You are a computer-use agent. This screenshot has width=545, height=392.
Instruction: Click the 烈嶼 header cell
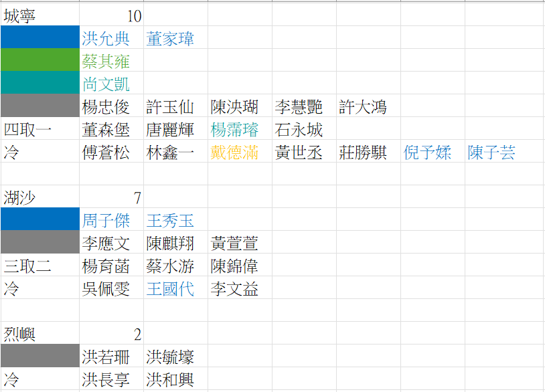point(40,333)
